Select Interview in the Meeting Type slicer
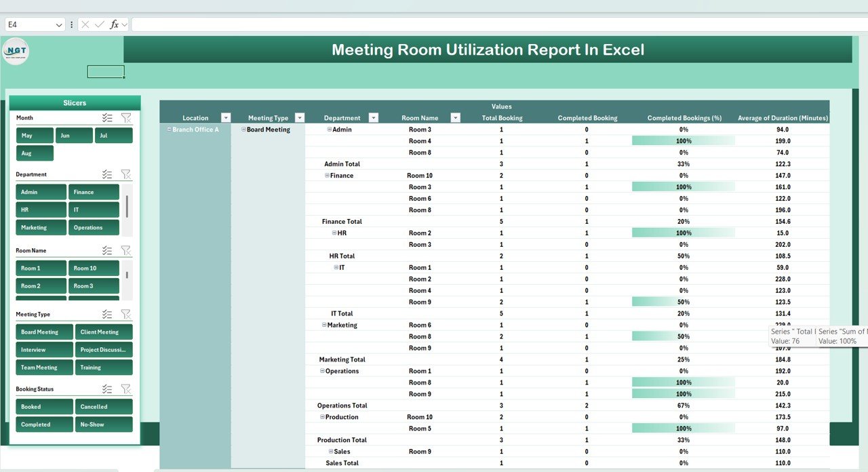This screenshot has height=472, width=868. [43, 349]
